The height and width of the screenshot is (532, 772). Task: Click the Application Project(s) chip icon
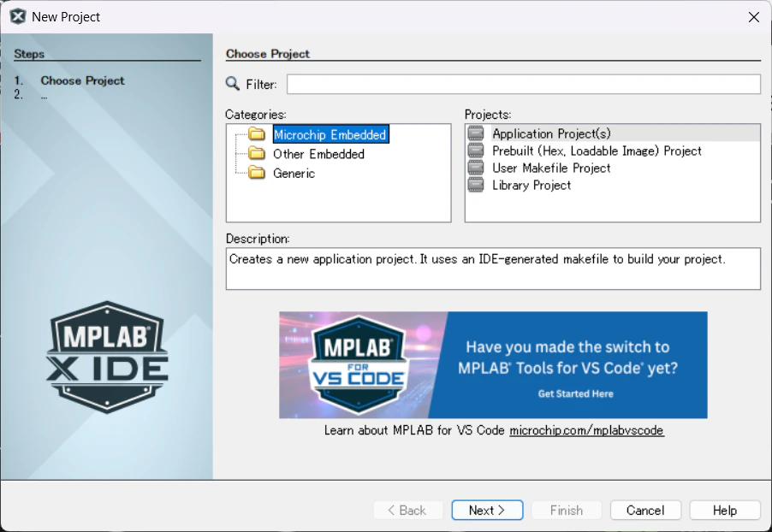click(x=476, y=133)
